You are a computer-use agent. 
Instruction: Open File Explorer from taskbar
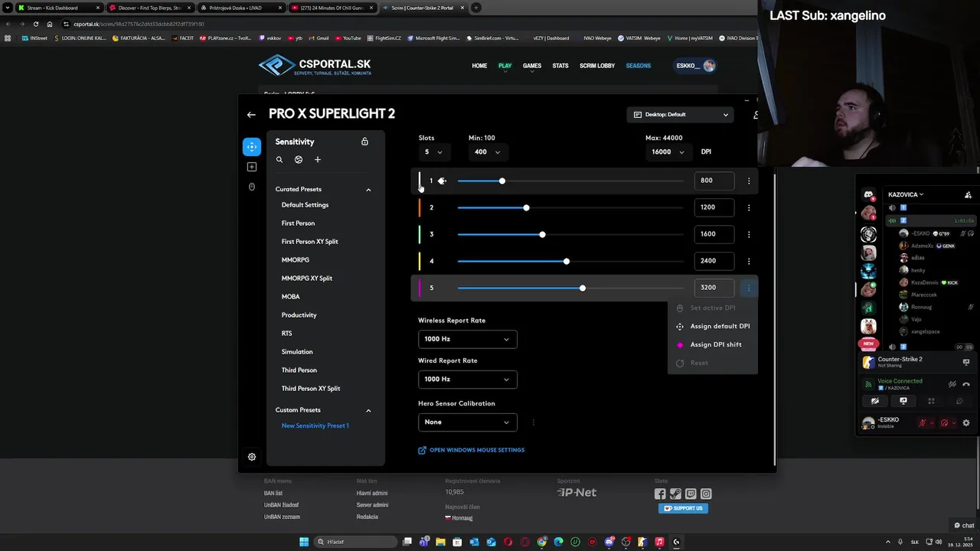click(x=440, y=542)
